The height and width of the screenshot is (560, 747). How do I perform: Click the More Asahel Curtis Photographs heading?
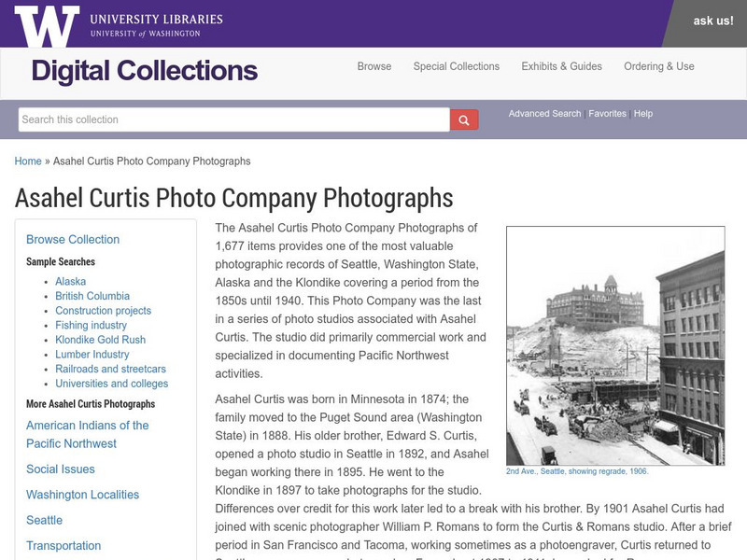coord(91,404)
